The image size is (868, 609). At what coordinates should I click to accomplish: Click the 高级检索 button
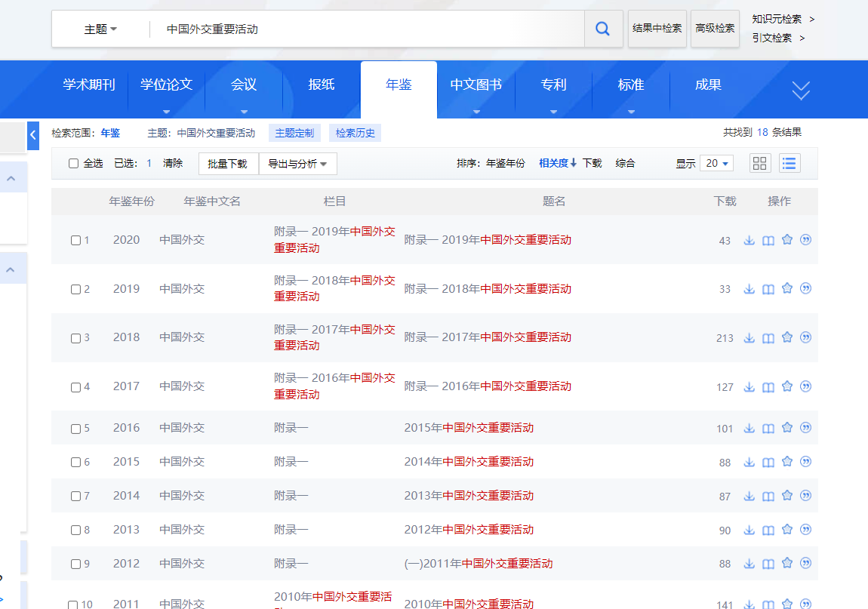pos(715,29)
